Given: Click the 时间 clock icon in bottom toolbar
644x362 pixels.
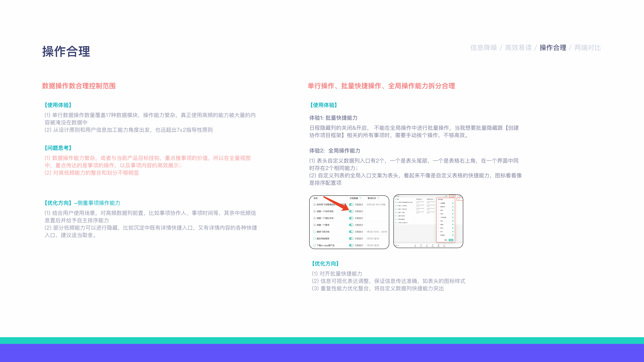Looking at the screenshot, I should [x=421, y=245].
